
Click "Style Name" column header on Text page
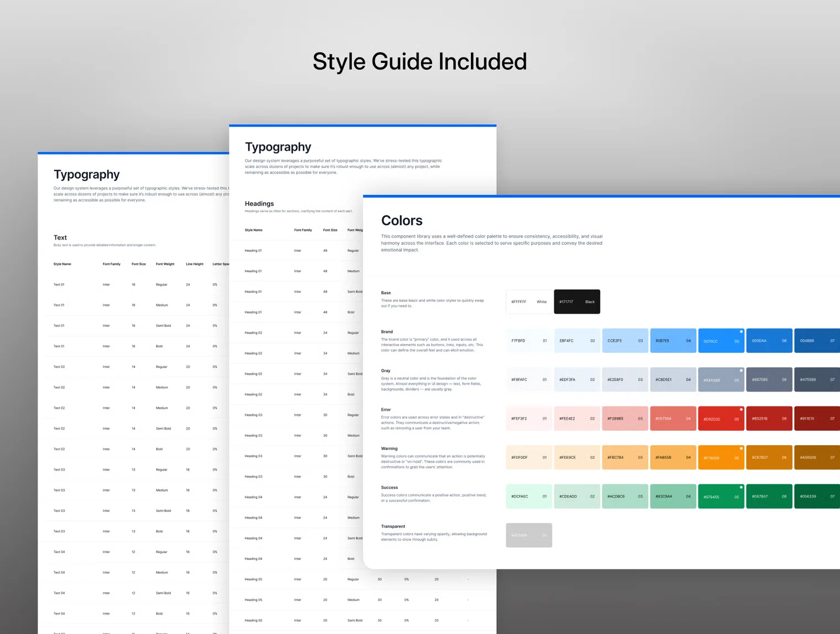[x=62, y=264]
